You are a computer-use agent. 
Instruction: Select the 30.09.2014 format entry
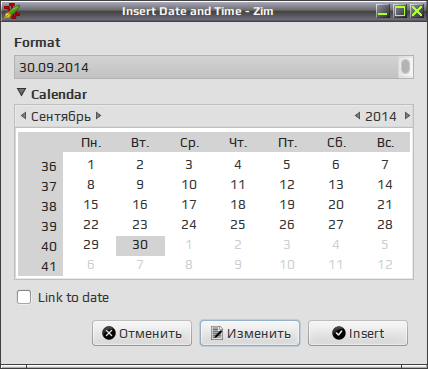point(207,67)
